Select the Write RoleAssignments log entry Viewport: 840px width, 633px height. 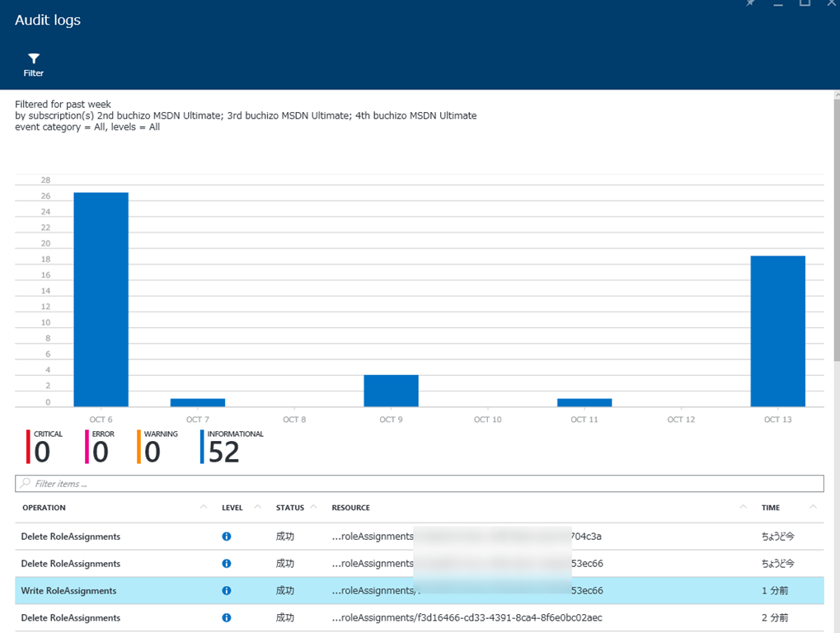pos(69,591)
